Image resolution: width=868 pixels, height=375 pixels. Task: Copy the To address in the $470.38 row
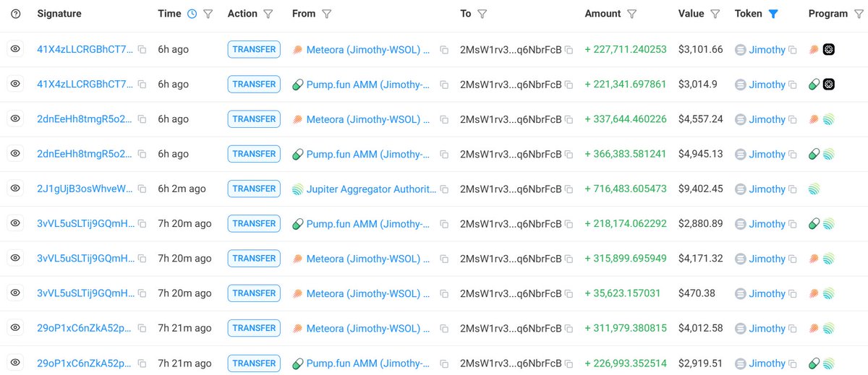coord(569,293)
